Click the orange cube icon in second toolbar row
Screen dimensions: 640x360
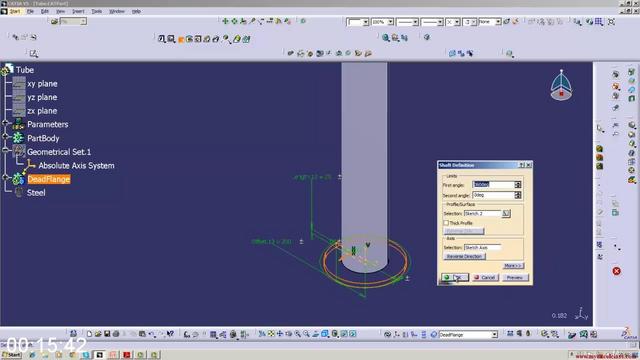click(x=181, y=40)
